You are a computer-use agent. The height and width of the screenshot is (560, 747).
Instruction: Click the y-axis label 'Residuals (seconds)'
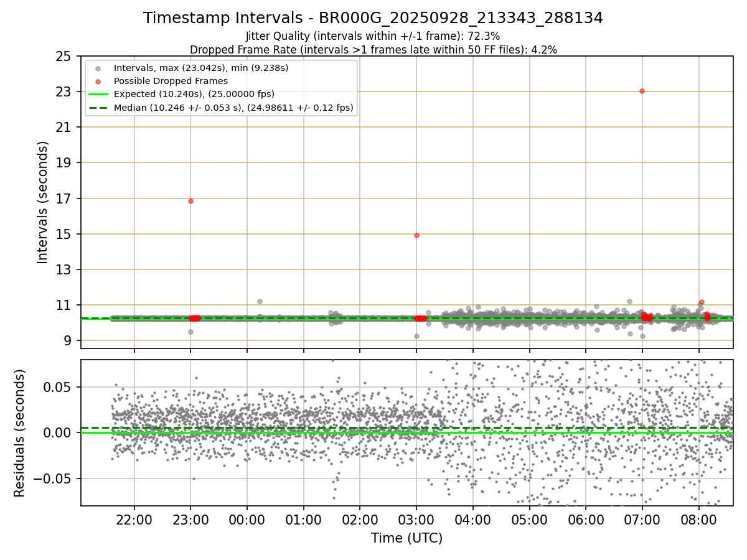point(20,433)
